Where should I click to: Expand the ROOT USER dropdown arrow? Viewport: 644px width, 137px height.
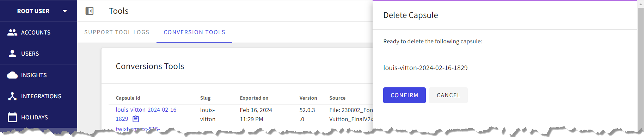(65, 11)
